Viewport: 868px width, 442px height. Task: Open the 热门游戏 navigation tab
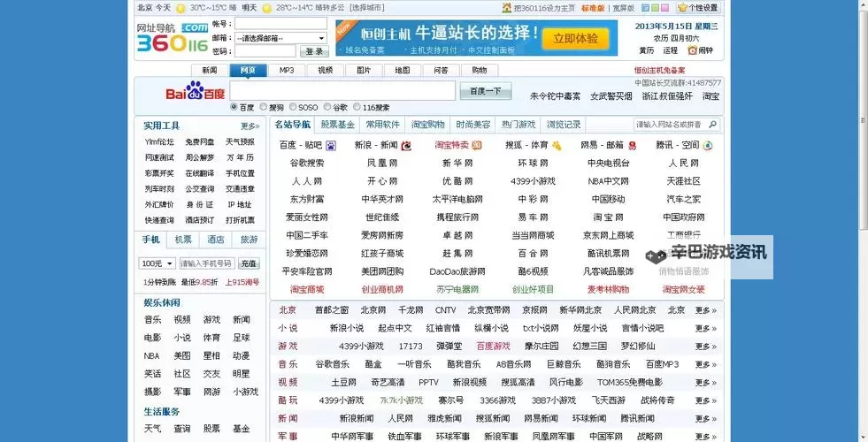click(518, 125)
